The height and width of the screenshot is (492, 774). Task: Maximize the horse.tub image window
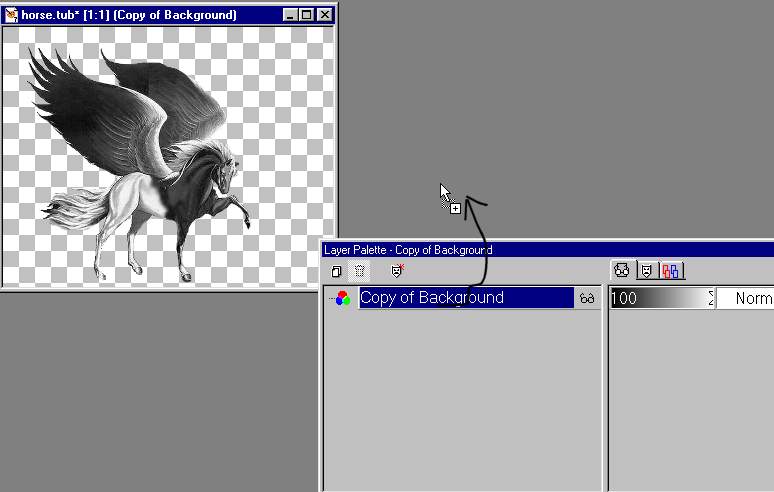(x=307, y=15)
